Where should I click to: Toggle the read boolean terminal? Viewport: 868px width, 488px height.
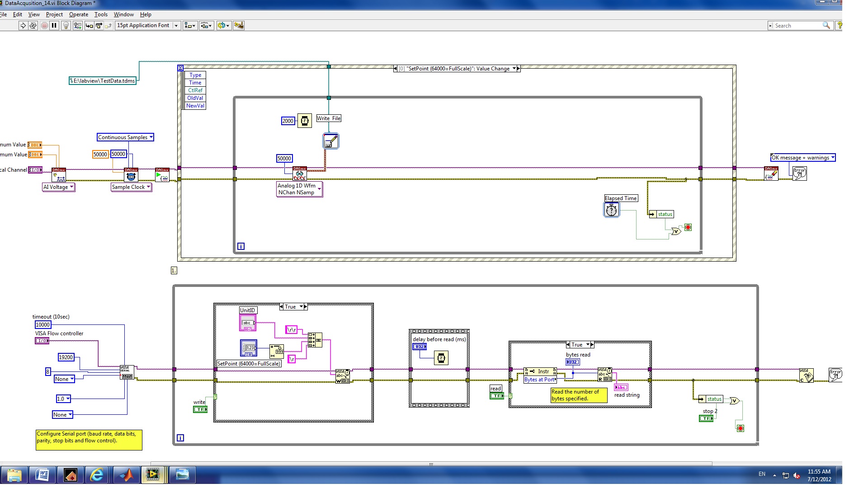pyautogui.click(x=497, y=396)
